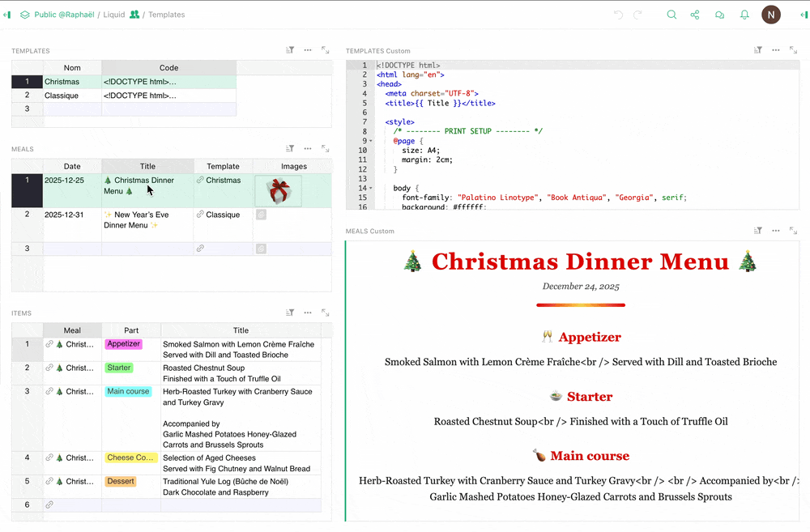Collapse the left panel using the top-left icon
The height and width of the screenshot is (532, 810).
(7, 14)
